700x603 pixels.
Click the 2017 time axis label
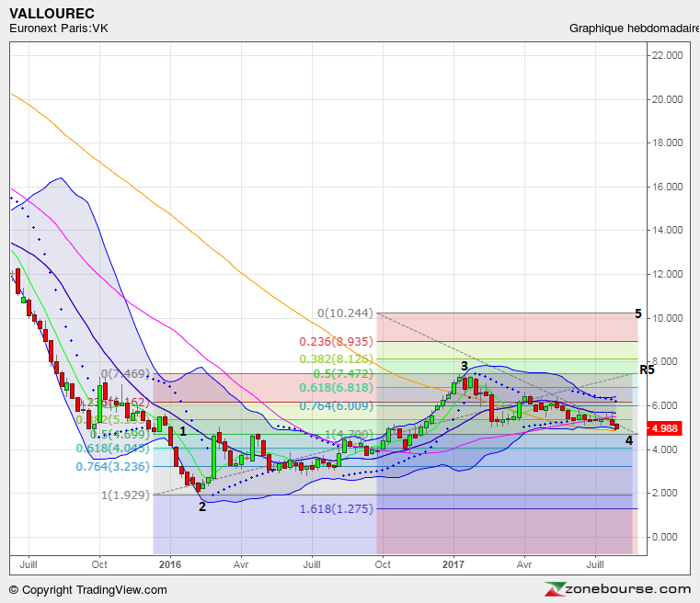(x=453, y=564)
